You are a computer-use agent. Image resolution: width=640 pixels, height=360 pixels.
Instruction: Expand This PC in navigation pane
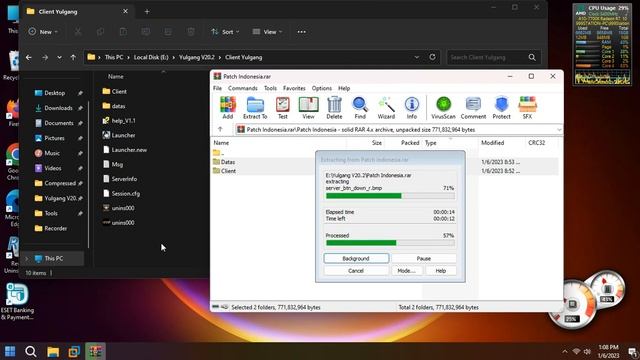[27, 258]
